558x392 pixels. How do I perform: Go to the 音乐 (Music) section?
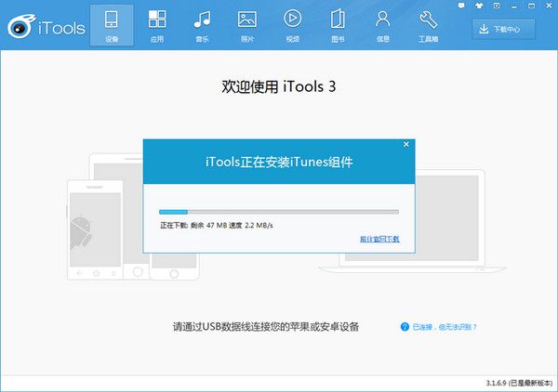[x=202, y=26]
